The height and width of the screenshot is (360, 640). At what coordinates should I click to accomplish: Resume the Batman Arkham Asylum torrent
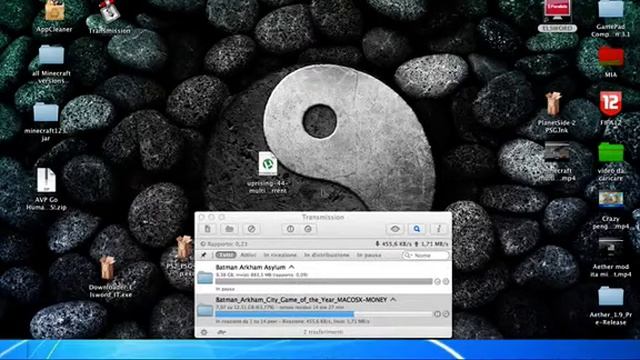(x=437, y=281)
